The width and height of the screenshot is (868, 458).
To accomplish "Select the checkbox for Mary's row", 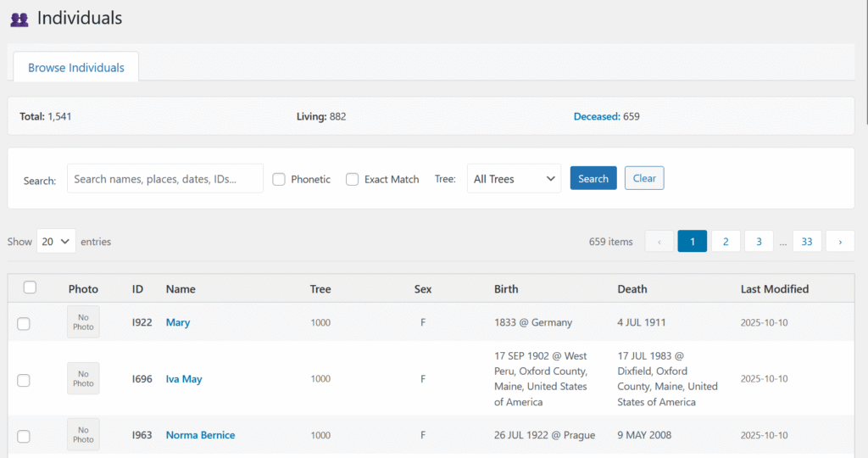I will click(24, 323).
